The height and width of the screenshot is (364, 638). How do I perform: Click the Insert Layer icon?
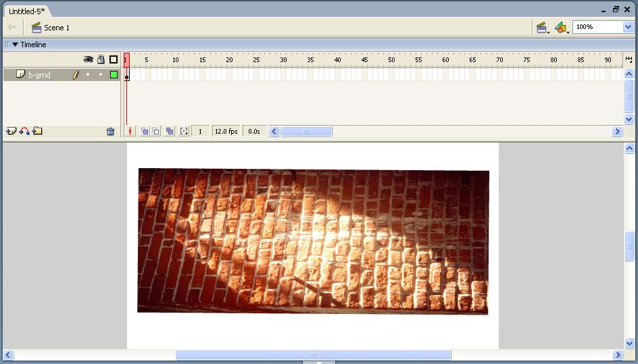coord(11,131)
